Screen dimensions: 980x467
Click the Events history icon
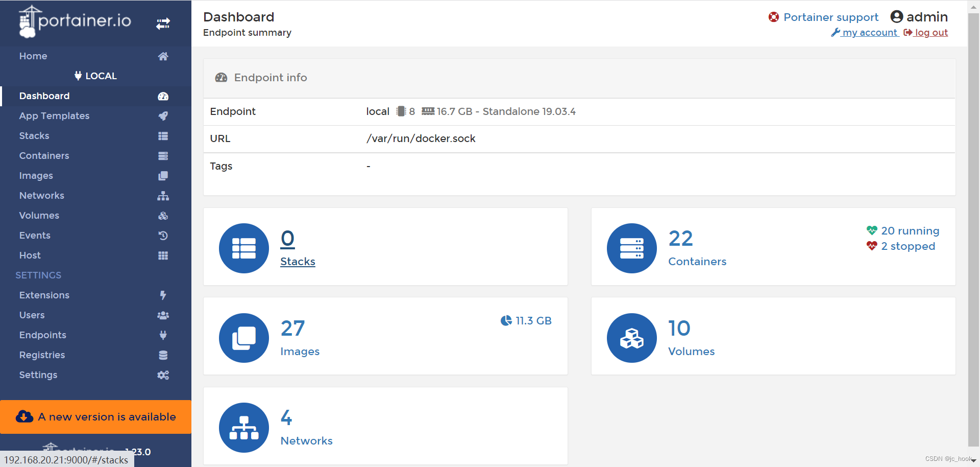[x=163, y=236]
